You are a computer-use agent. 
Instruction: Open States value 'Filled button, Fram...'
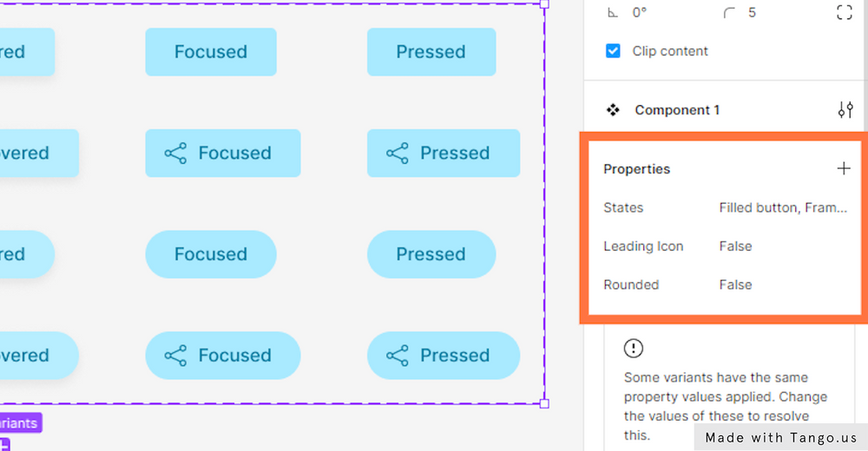click(783, 207)
